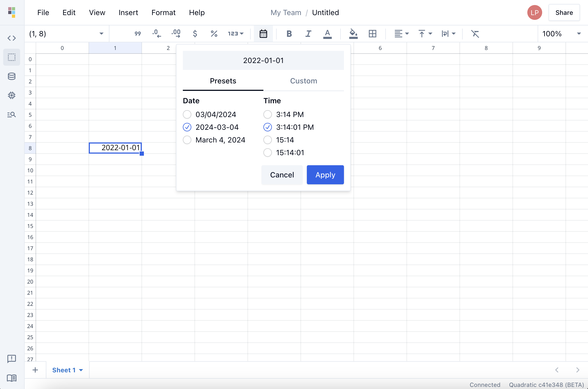Click the date-time calendar format icon
This screenshot has width=588, height=389.
[x=263, y=34]
